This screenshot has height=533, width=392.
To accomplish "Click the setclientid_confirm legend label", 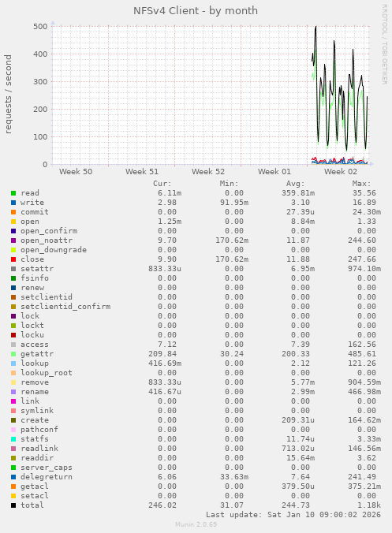I will click(65, 307).
